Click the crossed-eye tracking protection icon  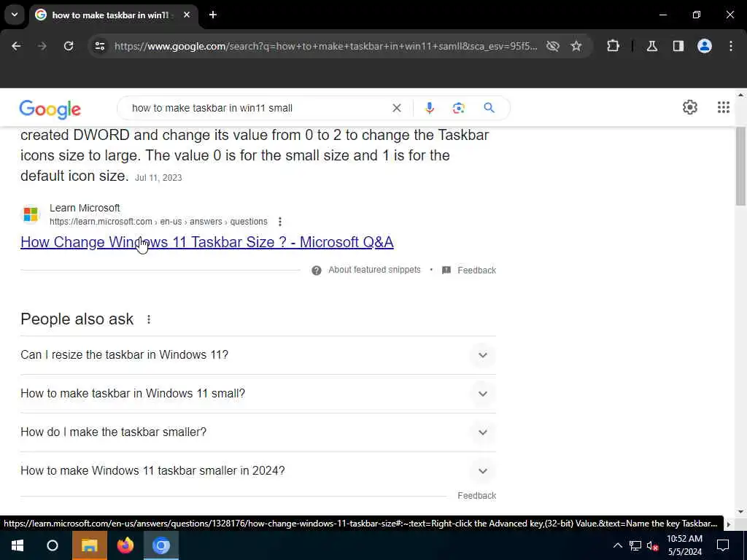pyautogui.click(x=553, y=46)
